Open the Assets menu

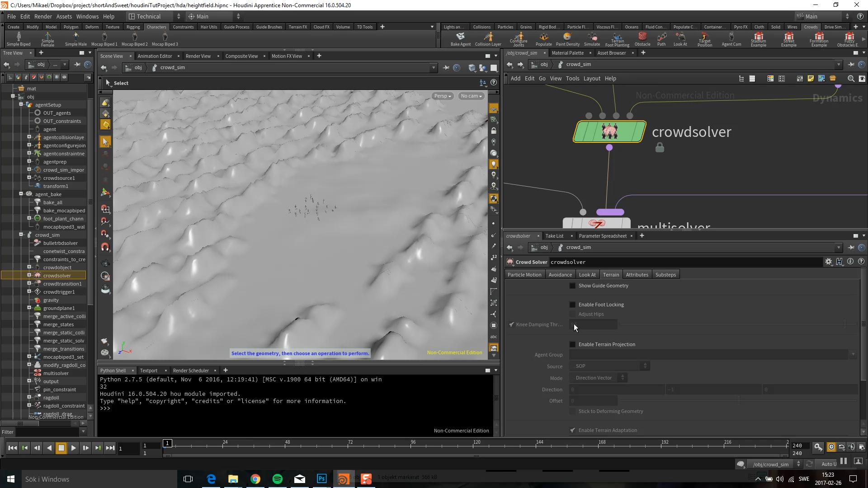64,16
